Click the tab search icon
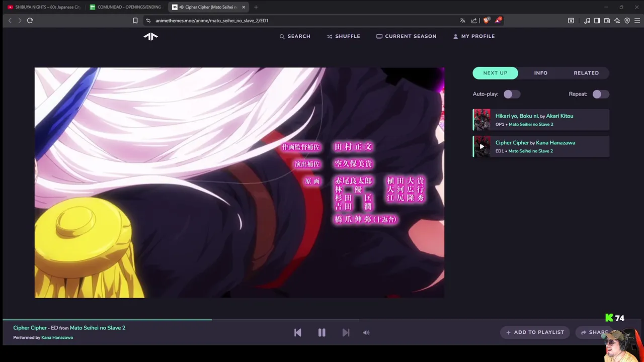644x362 pixels. [571, 21]
